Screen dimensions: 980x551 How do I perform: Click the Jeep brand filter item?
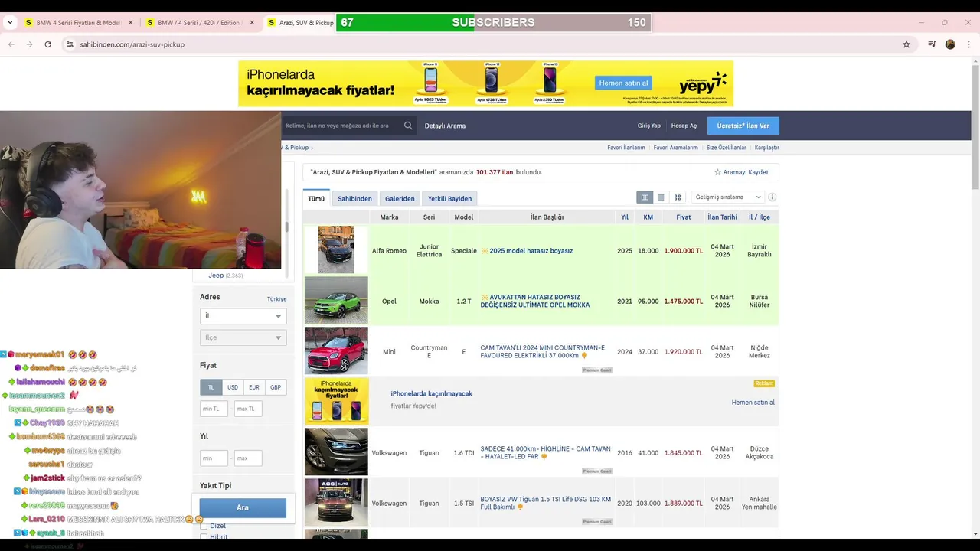216,275
